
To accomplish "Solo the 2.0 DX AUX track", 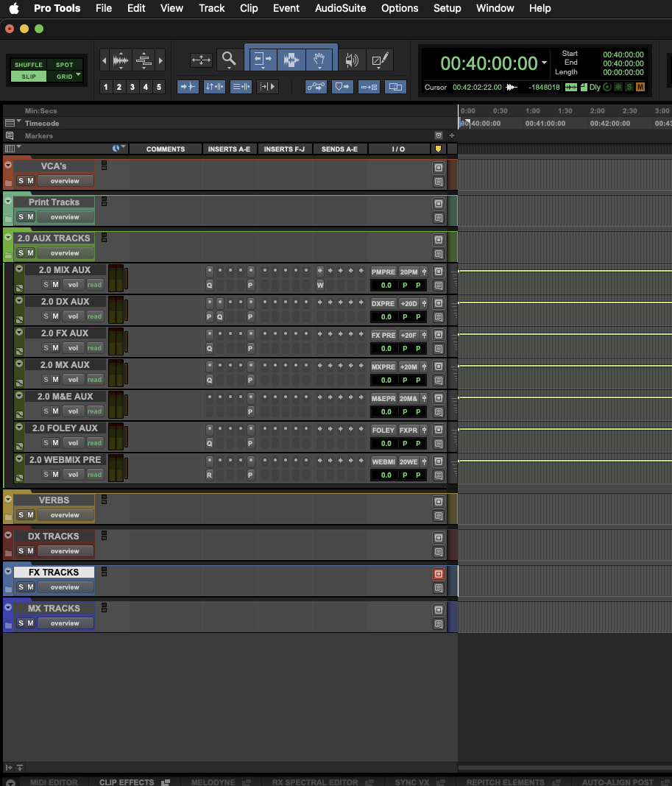I will pyautogui.click(x=46, y=316).
